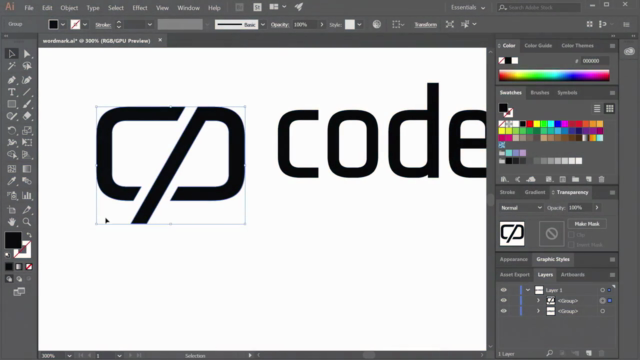Switch swatches to thumbnail view
The height and width of the screenshot is (360, 640).
click(609, 109)
